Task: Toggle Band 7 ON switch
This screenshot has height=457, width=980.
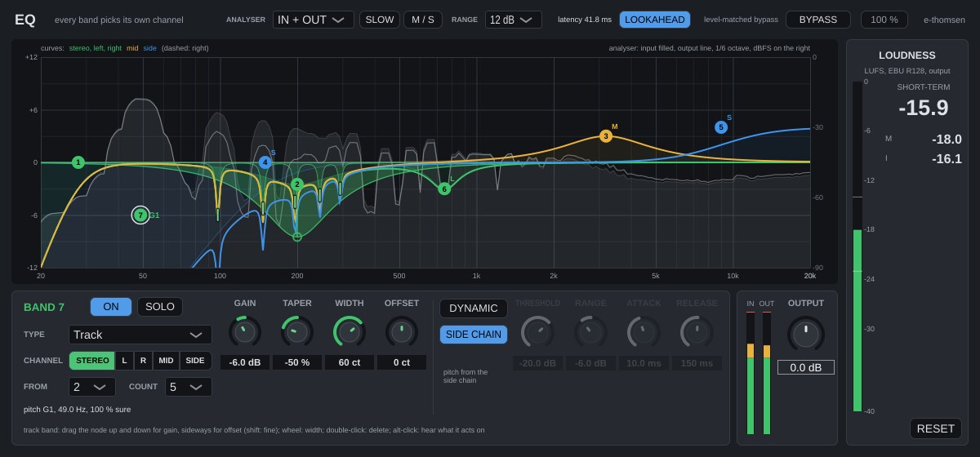Action: (111, 307)
